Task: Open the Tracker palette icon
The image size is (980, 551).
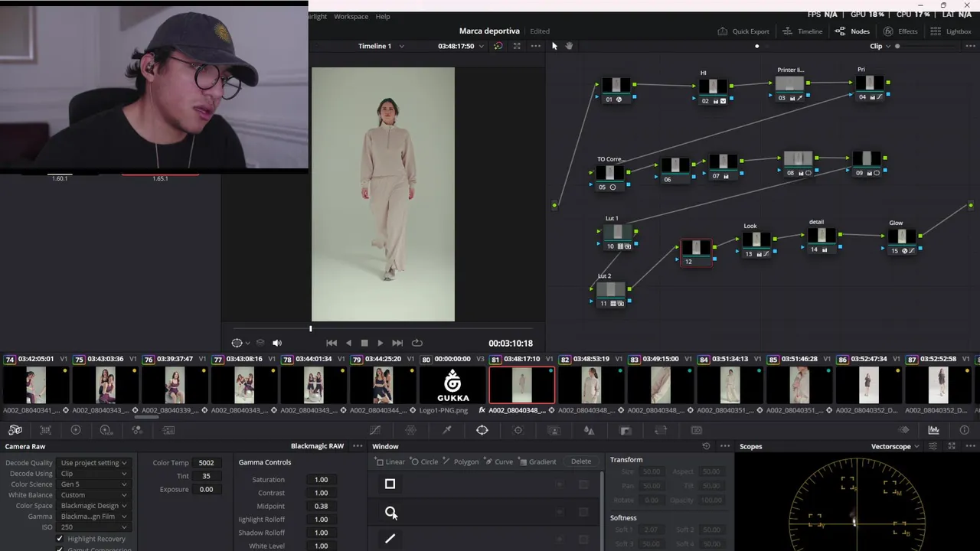Action: (518, 430)
